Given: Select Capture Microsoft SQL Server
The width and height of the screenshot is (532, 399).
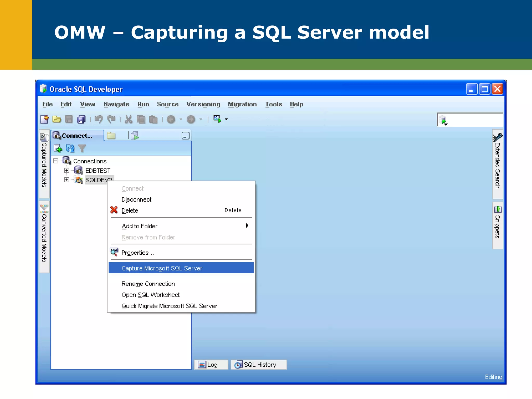Looking at the screenshot, I should pyautogui.click(x=181, y=268).
